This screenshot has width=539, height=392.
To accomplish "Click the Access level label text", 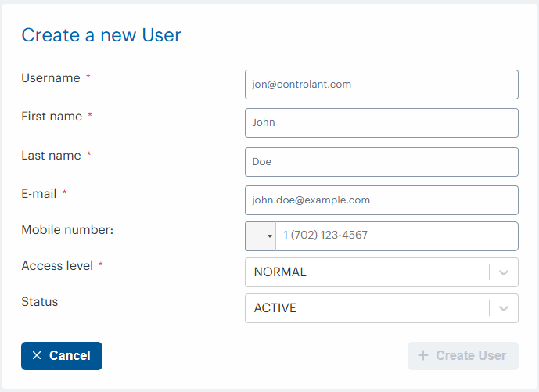I will click(x=57, y=266).
